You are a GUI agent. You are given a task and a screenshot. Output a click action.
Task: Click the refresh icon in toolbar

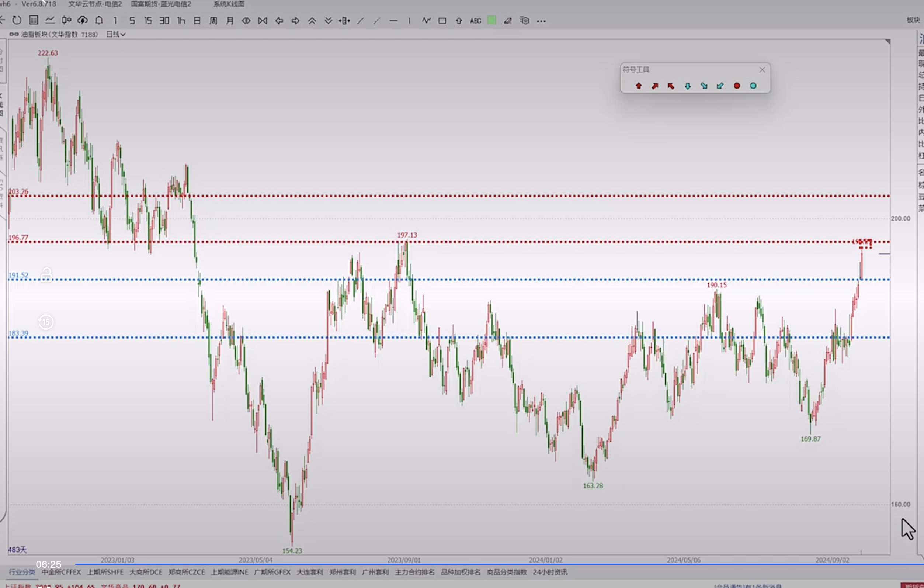point(17,21)
